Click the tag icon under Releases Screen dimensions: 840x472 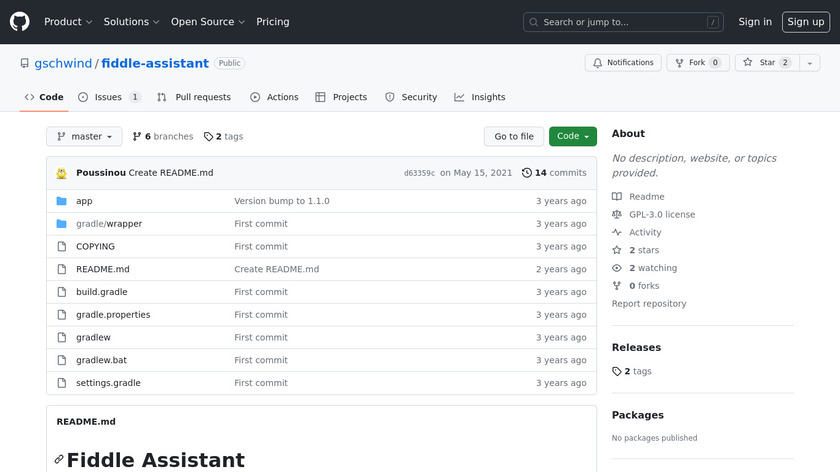[x=617, y=371]
